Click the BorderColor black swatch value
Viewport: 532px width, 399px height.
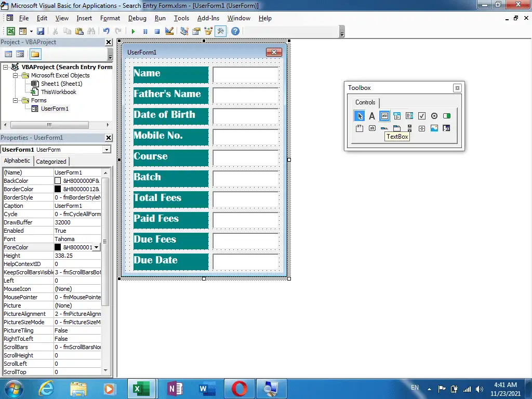[x=58, y=189]
